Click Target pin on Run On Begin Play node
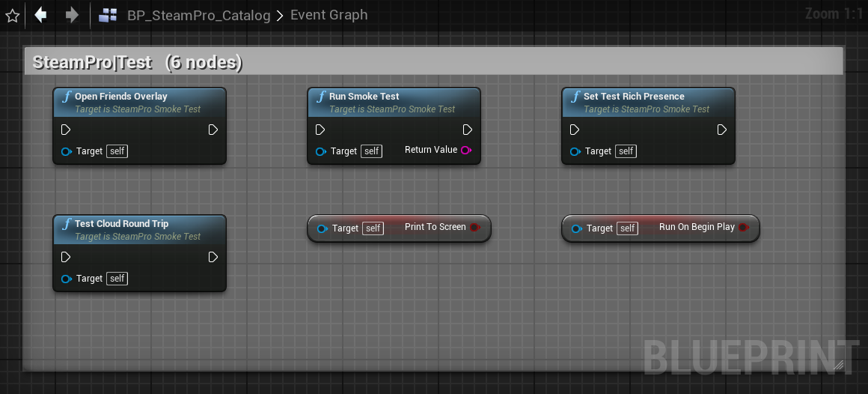The width and height of the screenshot is (868, 394). click(577, 228)
